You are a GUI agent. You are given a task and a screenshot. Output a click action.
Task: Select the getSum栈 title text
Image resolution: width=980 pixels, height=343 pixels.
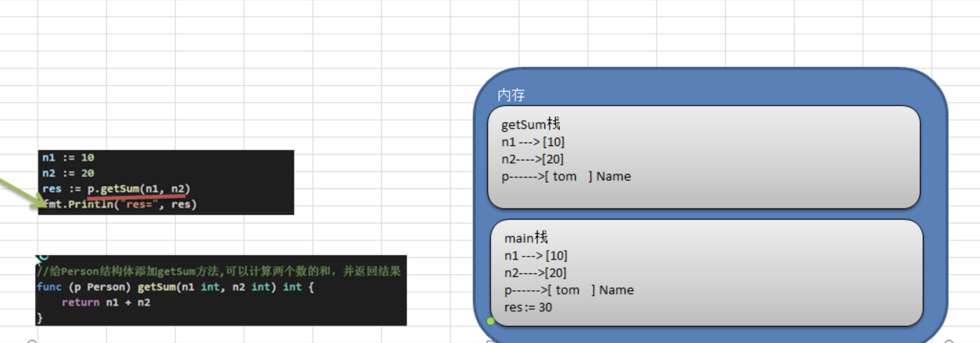(x=530, y=125)
